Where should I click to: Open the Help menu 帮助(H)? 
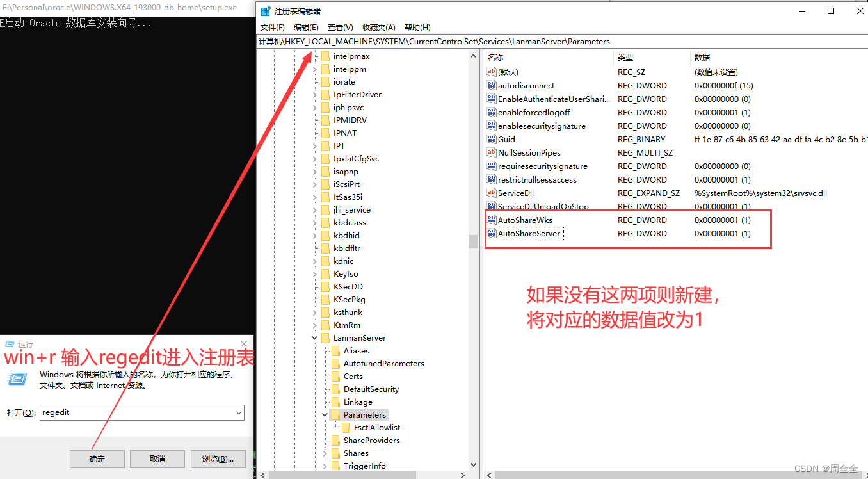(417, 27)
